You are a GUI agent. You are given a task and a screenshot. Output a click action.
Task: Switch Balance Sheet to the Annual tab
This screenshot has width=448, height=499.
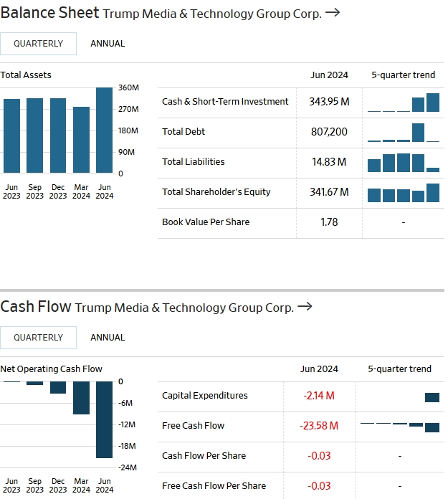(x=108, y=44)
